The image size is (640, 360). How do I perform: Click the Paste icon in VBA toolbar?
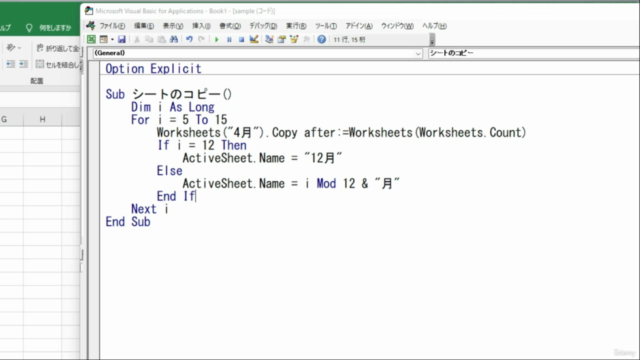[162, 39]
